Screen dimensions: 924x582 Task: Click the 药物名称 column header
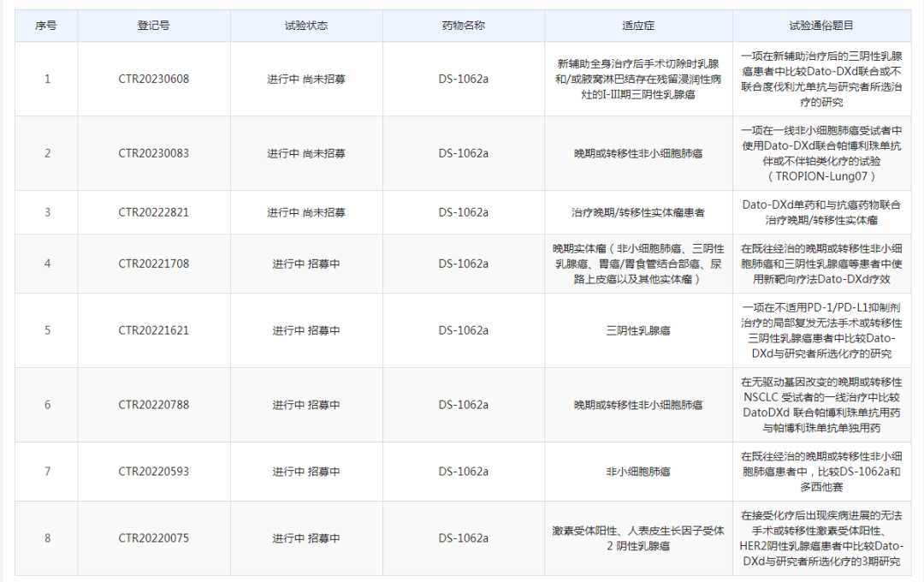point(462,26)
